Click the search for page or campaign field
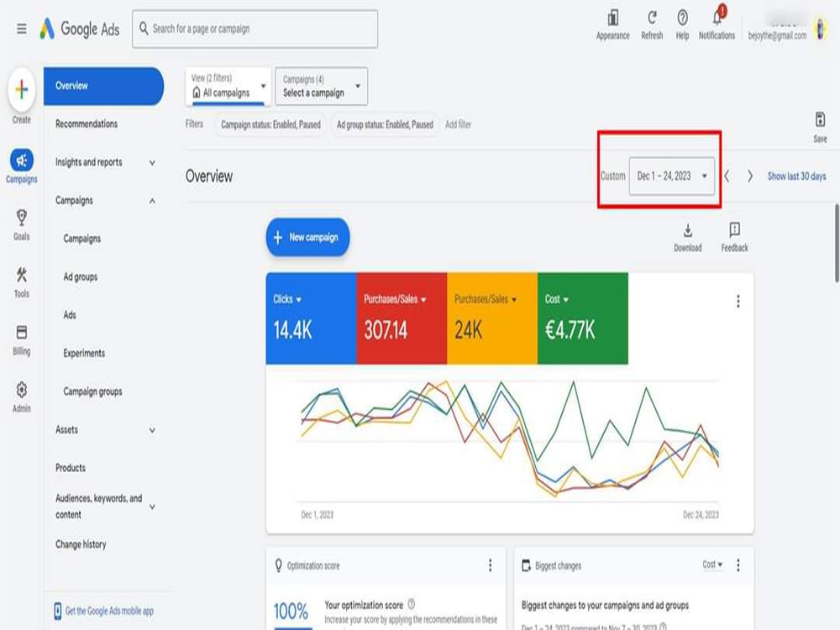The height and width of the screenshot is (630, 840). click(x=255, y=29)
